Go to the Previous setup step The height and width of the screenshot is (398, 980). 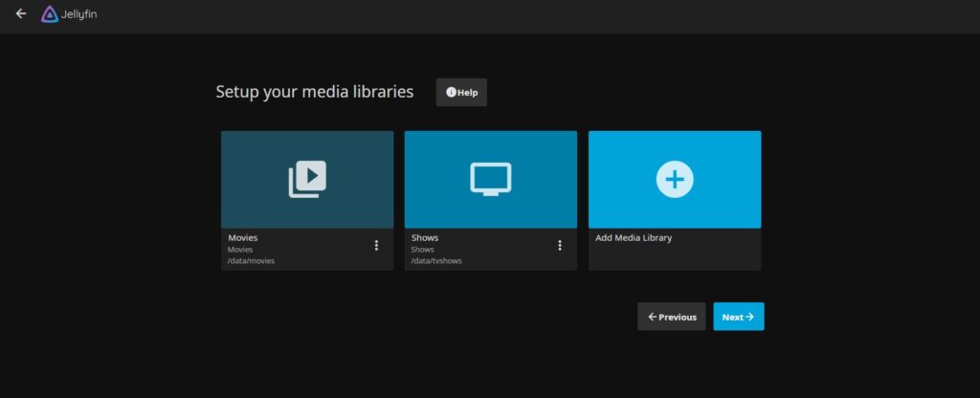[671, 317]
